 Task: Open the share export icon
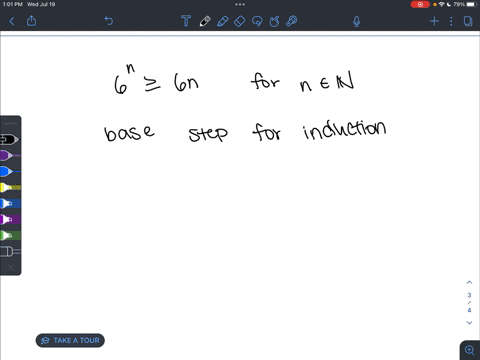pyautogui.click(x=31, y=21)
